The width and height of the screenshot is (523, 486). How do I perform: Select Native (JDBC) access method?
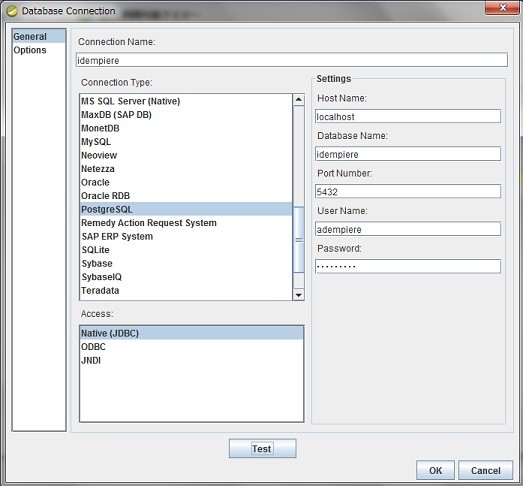point(192,333)
